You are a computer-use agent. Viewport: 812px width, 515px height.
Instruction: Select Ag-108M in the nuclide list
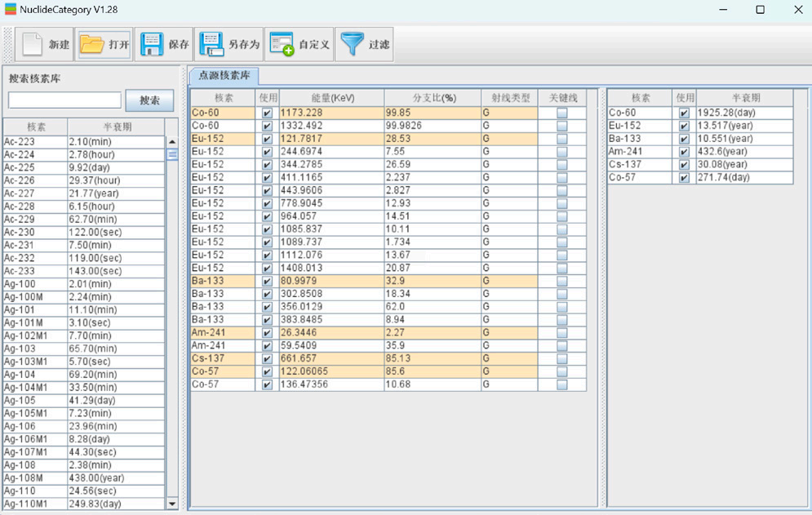pos(35,477)
